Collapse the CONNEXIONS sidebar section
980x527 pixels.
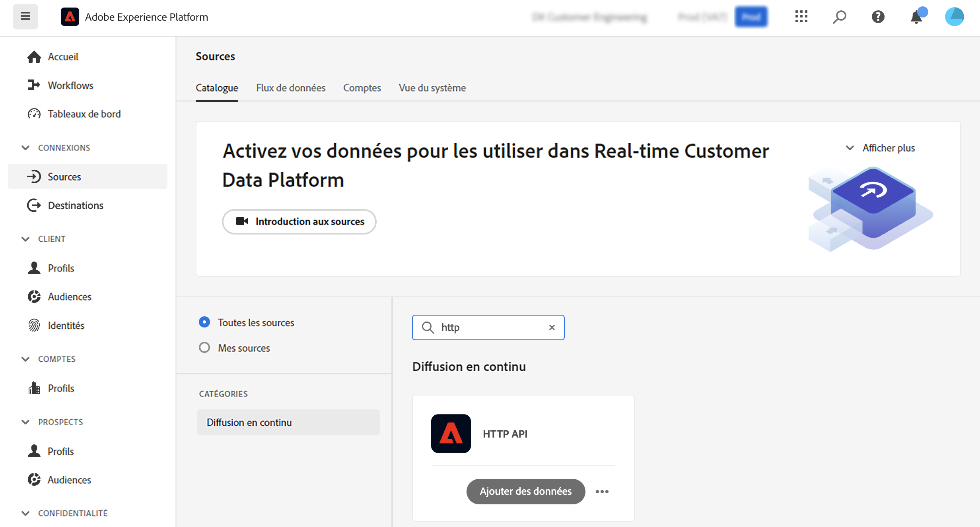[x=25, y=148]
